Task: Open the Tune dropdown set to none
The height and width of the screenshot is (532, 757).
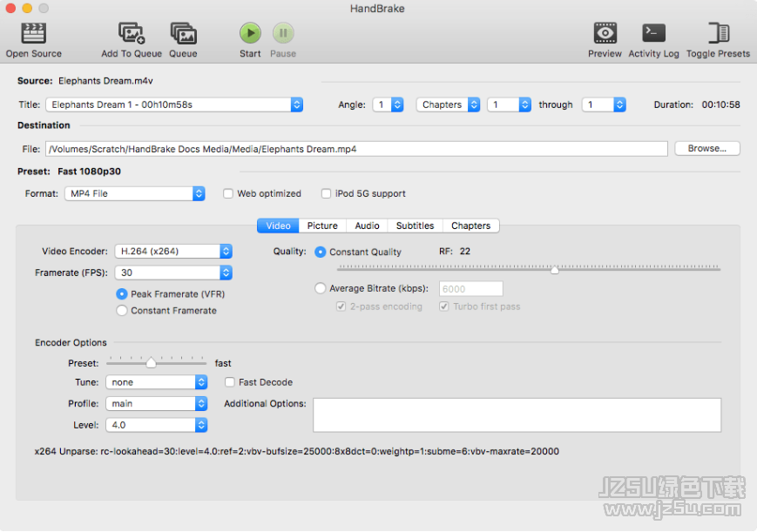Action: tap(157, 382)
